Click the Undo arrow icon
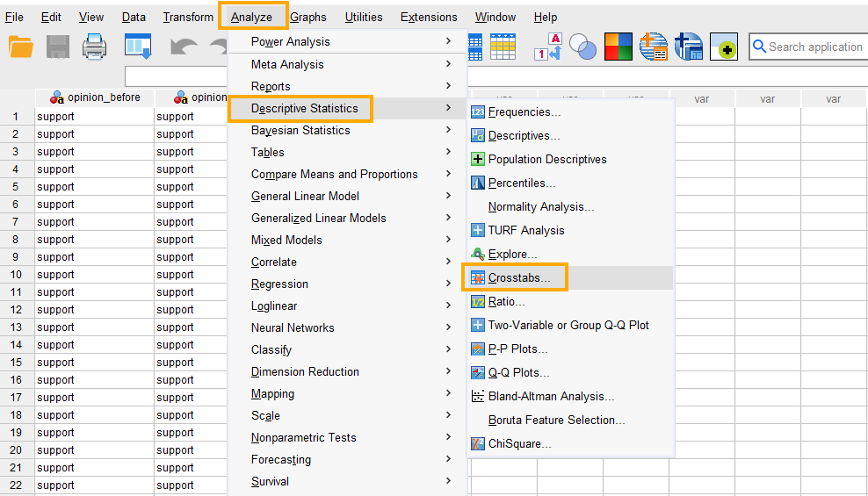 [184, 47]
